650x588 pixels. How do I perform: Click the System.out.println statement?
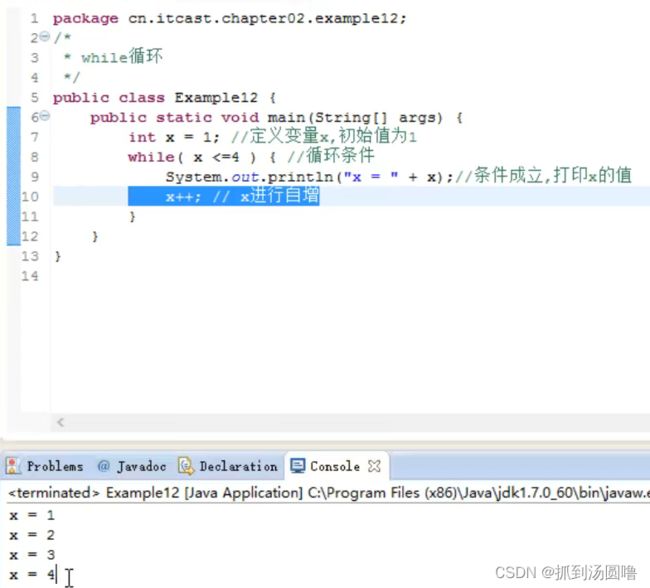[309, 177]
